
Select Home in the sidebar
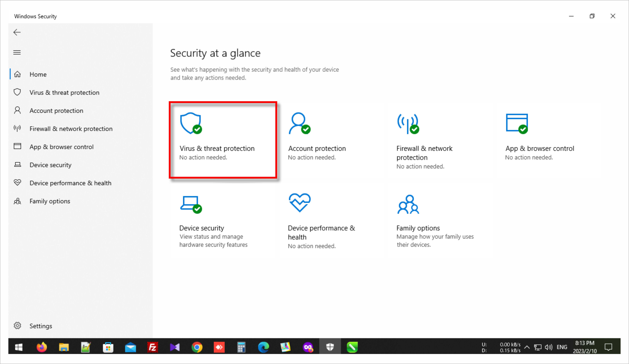(x=80, y=74)
